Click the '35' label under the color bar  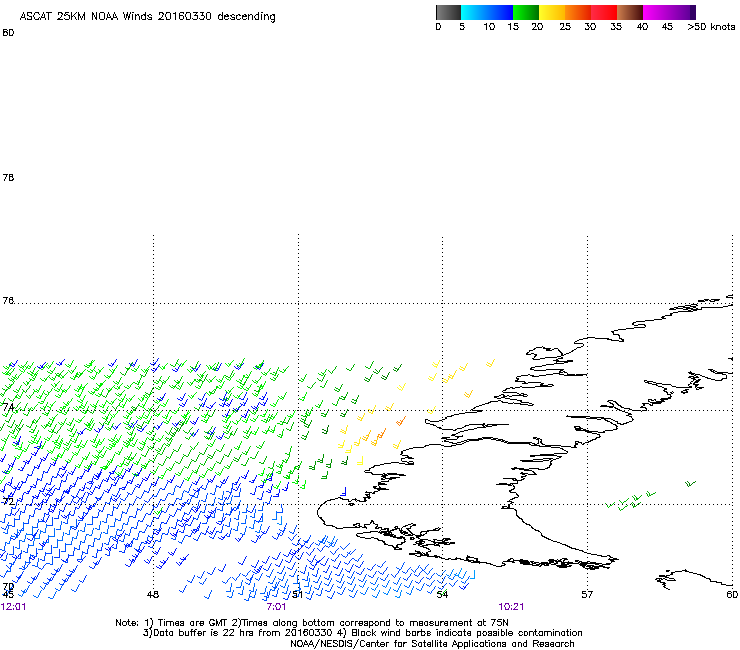coord(616,27)
